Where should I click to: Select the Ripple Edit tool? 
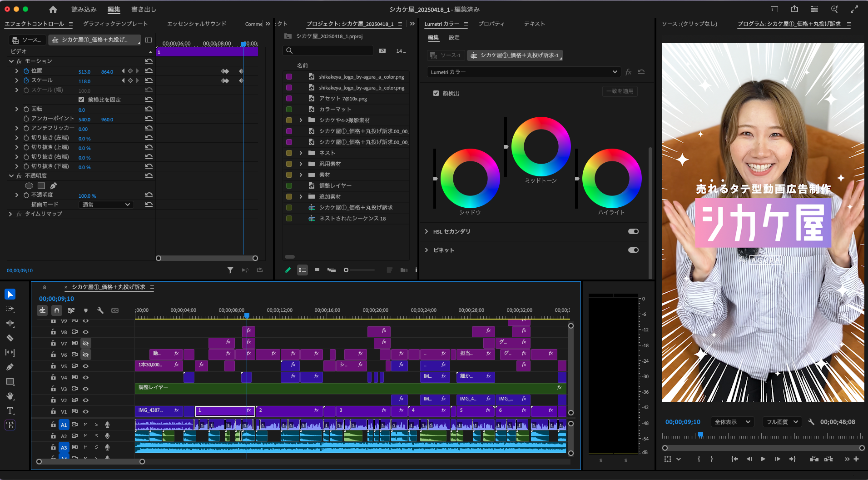(x=10, y=323)
